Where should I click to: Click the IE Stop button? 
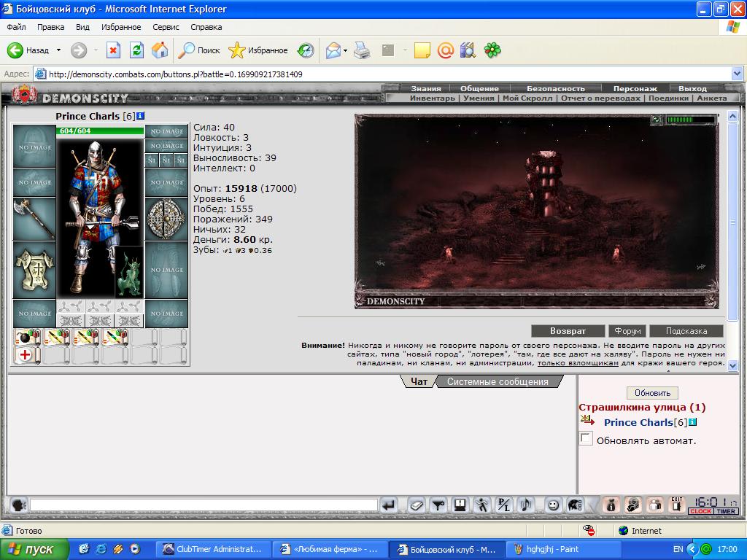pos(113,50)
